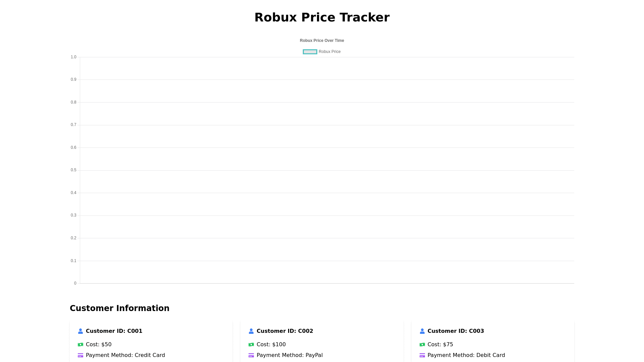Click the money bill icon next to Cost $50
This screenshot has width=644, height=362.
point(80,345)
